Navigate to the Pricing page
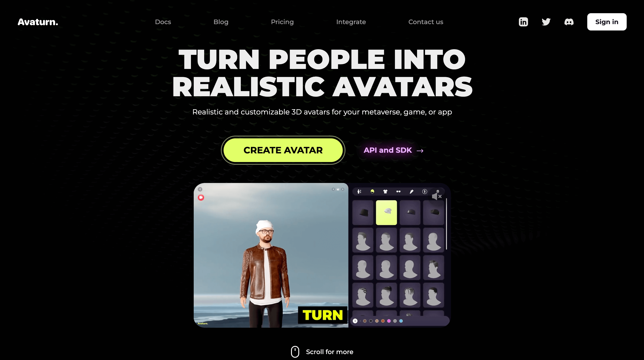Image resolution: width=644 pixels, height=360 pixels. pyautogui.click(x=282, y=22)
